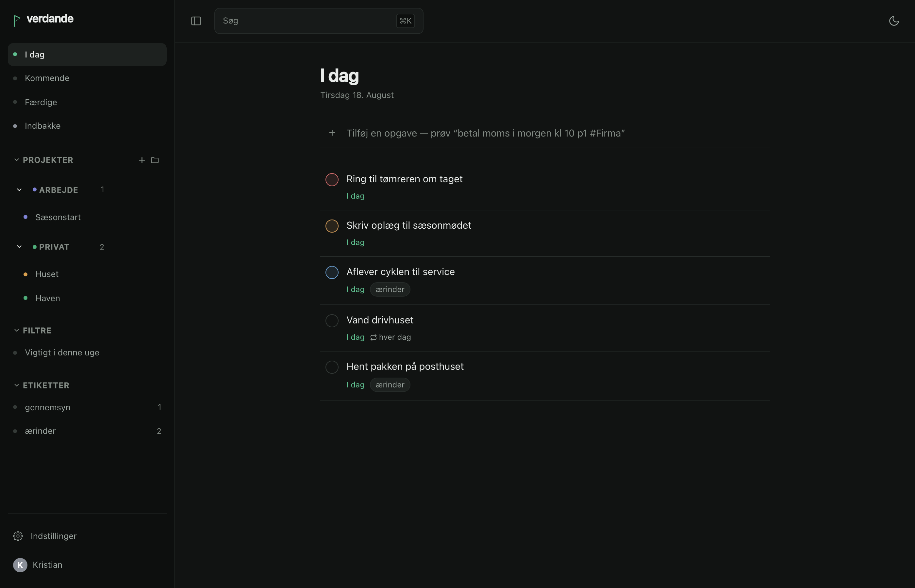Check off Aflever cyklen til service
The width and height of the screenshot is (915, 588).
[x=332, y=272]
